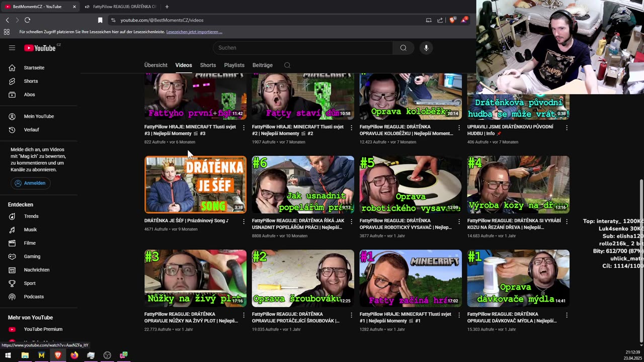
Task: Click the Brave Shields icon
Action: [452, 20]
